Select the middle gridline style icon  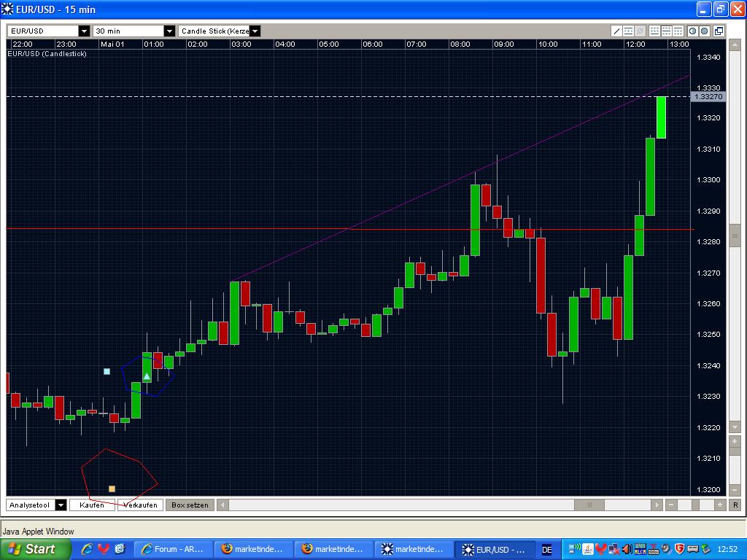(x=666, y=31)
